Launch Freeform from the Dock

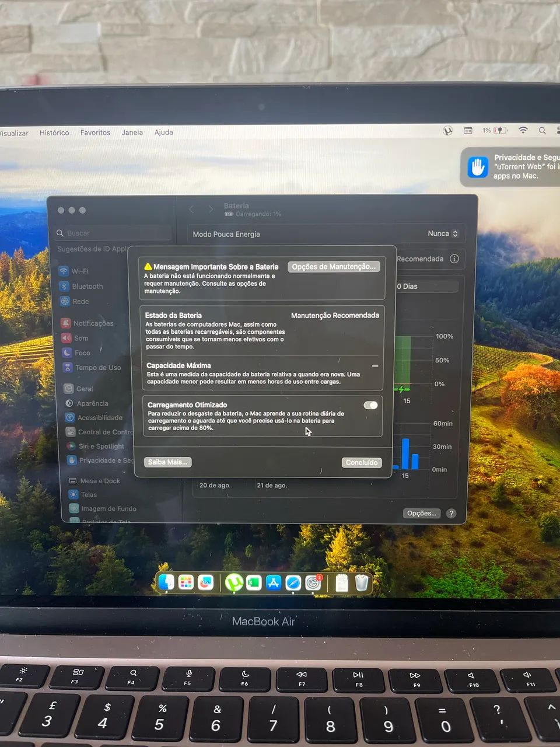click(205, 582)
